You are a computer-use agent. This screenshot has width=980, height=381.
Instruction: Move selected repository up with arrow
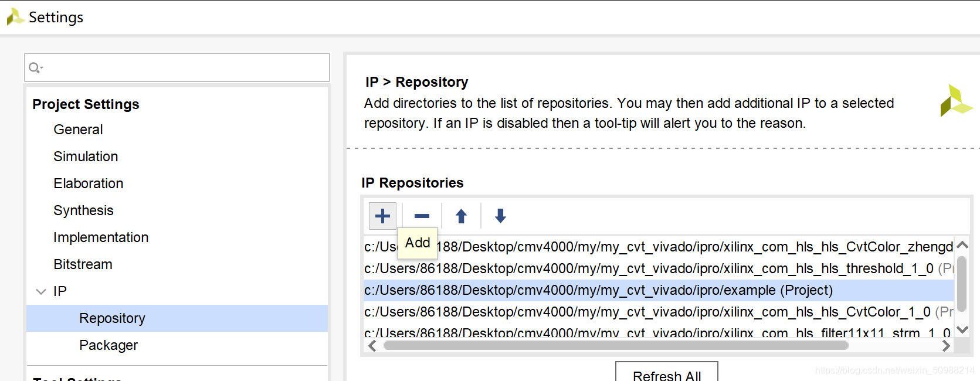461,216
